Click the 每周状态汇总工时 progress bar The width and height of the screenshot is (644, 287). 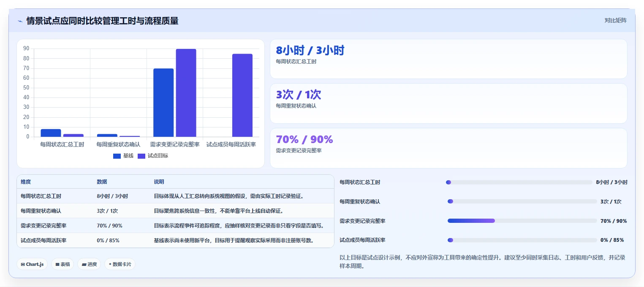point(519,182)
